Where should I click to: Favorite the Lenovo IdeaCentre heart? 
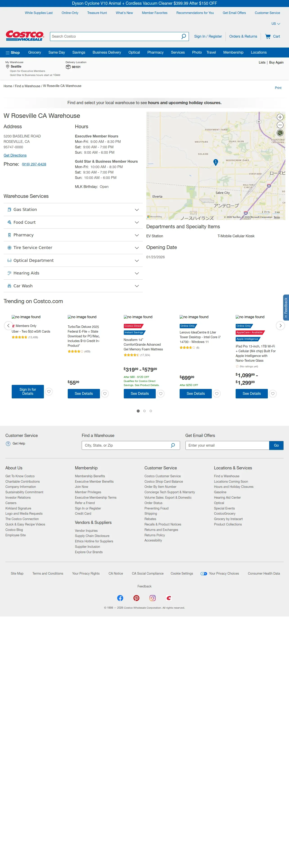tap(217, 394)
